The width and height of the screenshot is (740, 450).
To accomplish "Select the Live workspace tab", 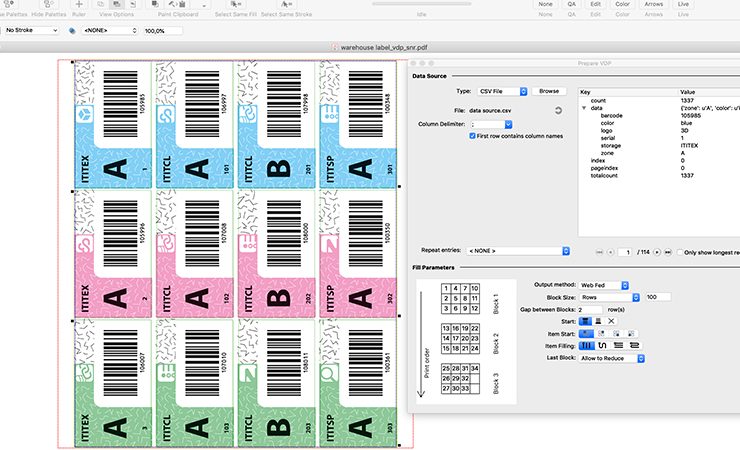I will pos(683,4).
